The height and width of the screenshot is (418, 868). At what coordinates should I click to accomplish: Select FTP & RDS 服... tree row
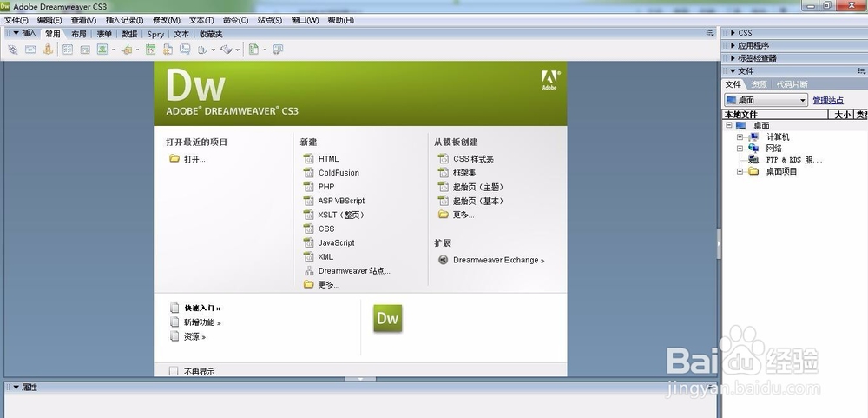[794, 160]
